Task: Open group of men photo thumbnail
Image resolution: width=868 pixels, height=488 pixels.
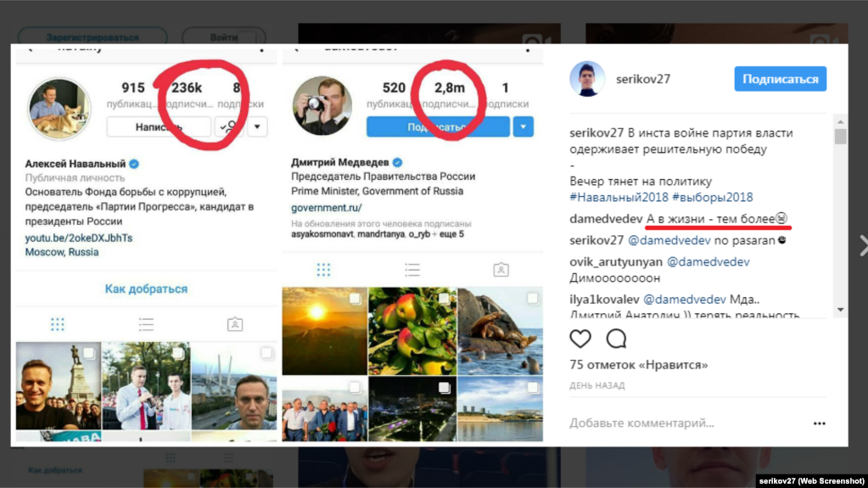Action: click(x=324, y=409)
